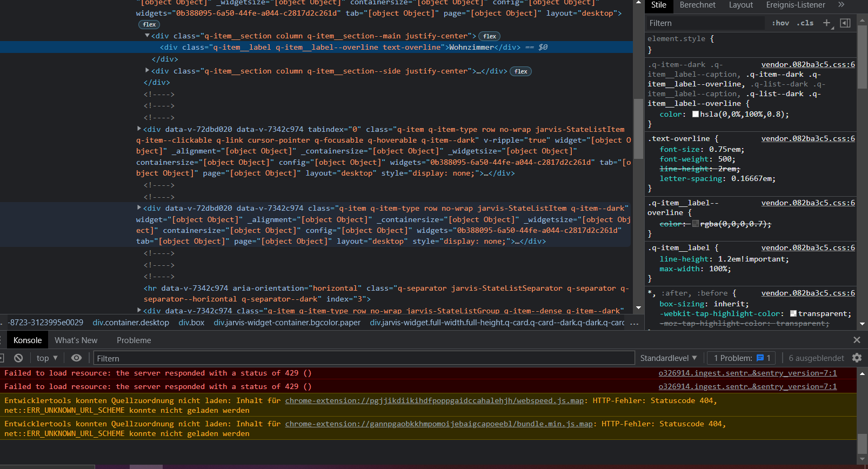Toggle the flex badge below the widgets attribute line
The height and width of the screenshot is (469, 868).
149,24
